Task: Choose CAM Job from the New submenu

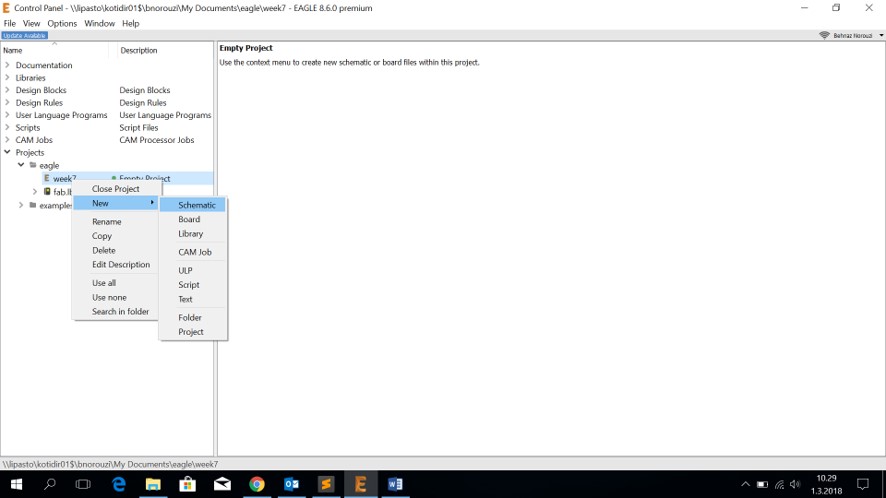Action: (x=193, y=252)
